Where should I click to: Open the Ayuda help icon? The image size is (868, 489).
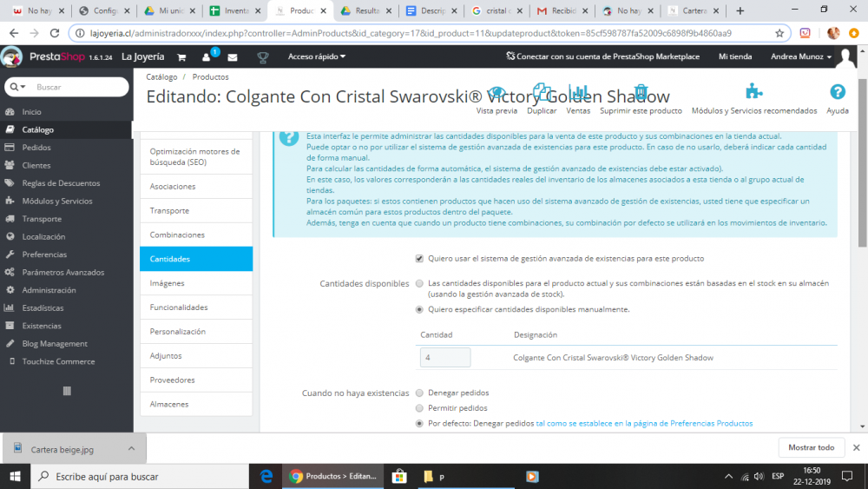[x=838, y=92]
